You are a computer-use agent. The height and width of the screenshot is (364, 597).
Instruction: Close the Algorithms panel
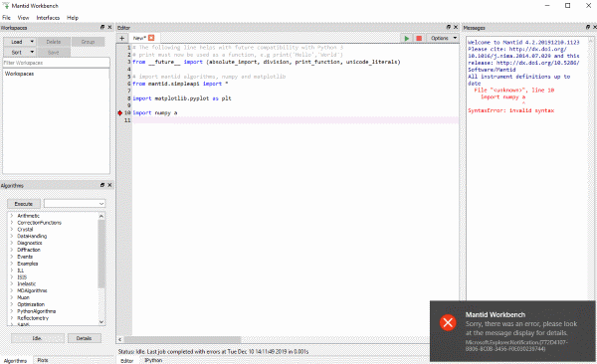[109, 185]
